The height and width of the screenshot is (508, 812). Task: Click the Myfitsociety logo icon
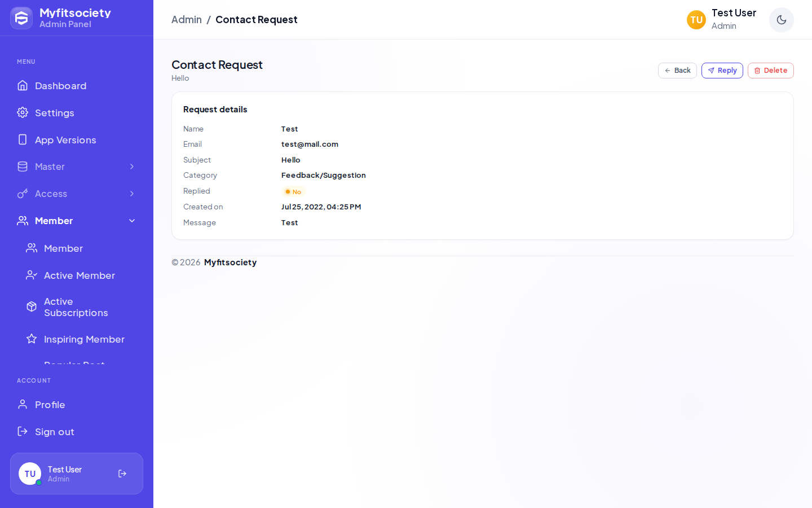[x=21, y=18]
